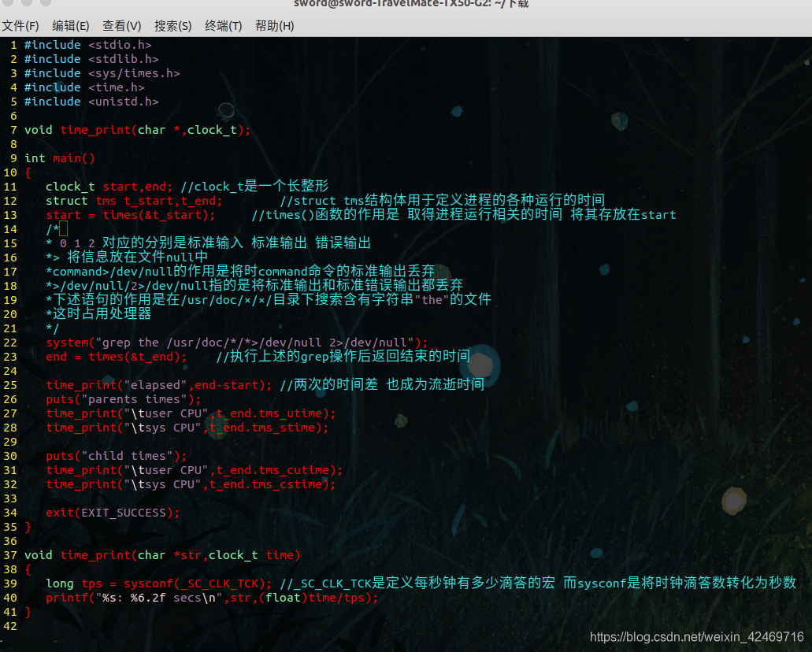This screenshot has width=812, height=652.
Task: Click the 'int main()' line
Action: (x=60, y=158)
